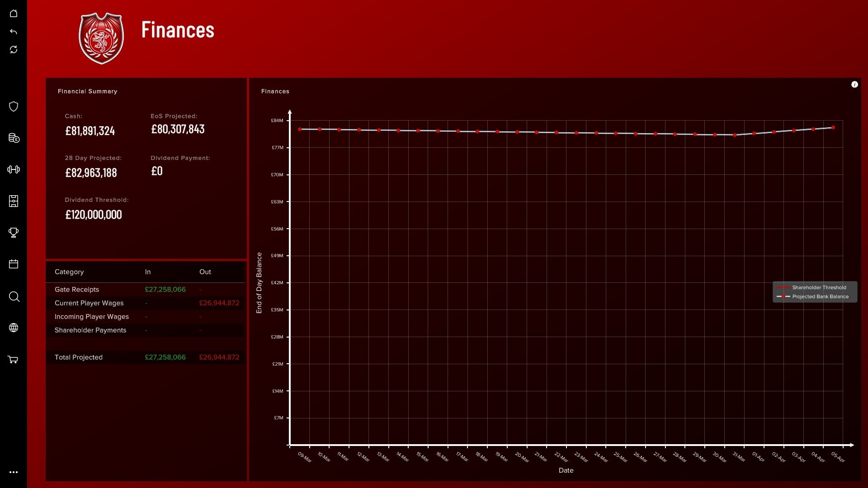Click the 05-Apr data point on chart

point(833,128)
